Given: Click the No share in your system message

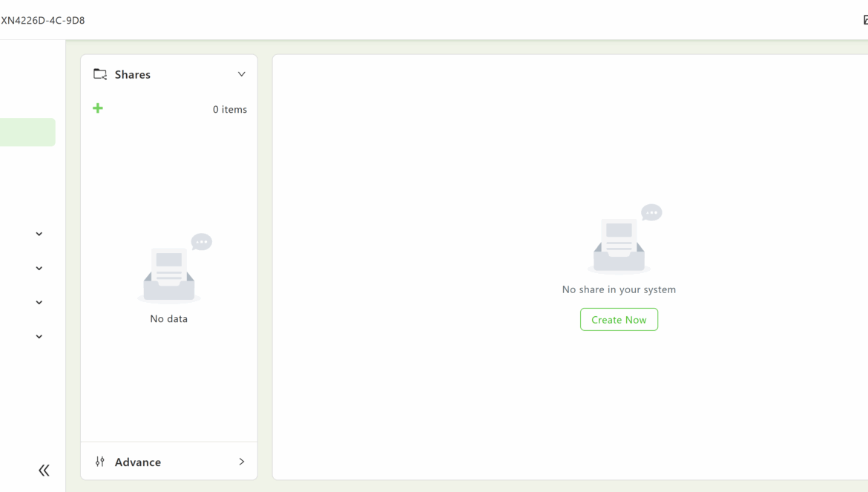Looking at the screenshot, I should pyautogui.click(x=619, y=289).
